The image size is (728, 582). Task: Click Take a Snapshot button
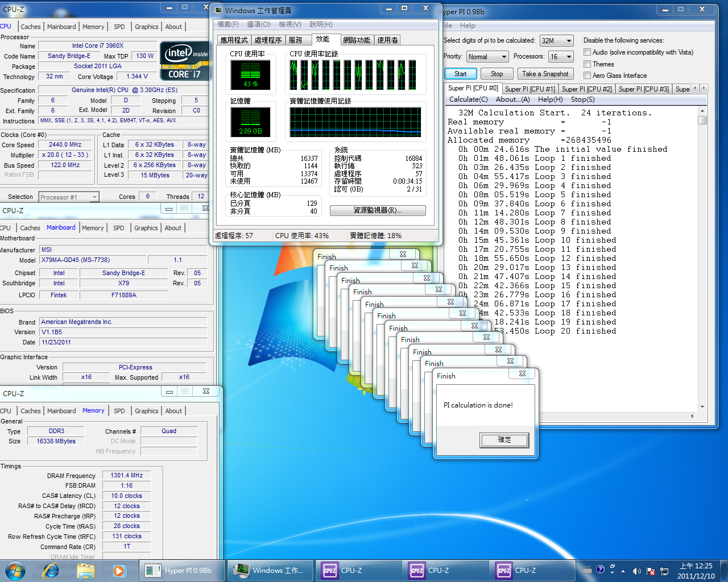pyautogui.click(x=545, y=74)
